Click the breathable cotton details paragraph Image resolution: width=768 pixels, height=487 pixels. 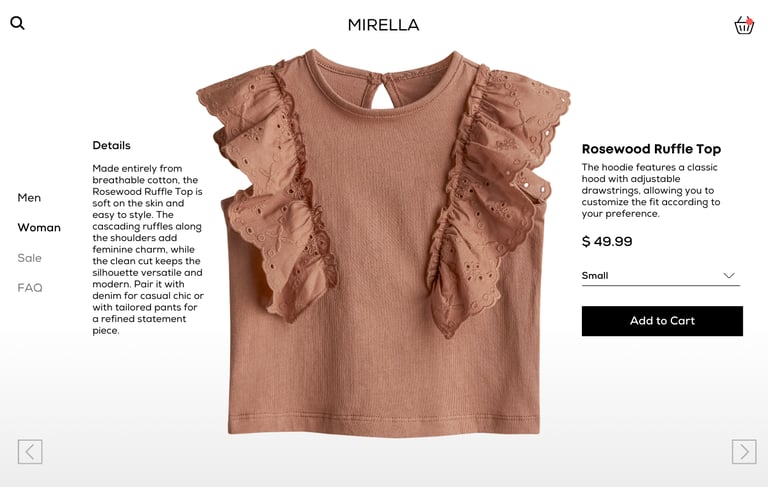148,249
